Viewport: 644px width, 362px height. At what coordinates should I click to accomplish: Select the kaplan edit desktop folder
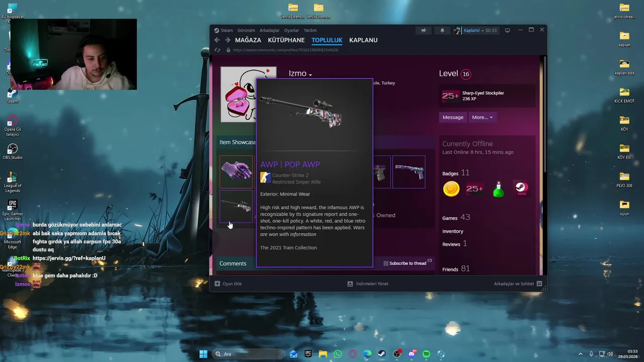coord(624,66)
